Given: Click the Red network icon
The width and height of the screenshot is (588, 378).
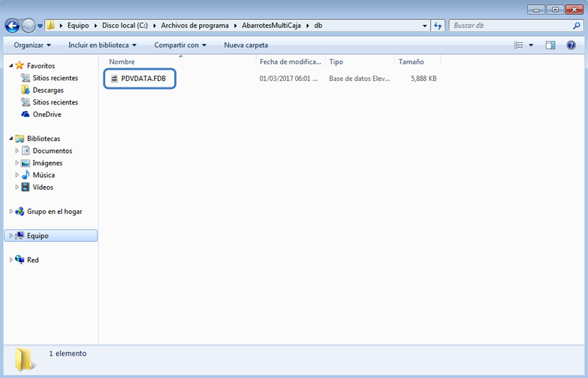Looking at the screenshot, I should (x=20, y=260).
